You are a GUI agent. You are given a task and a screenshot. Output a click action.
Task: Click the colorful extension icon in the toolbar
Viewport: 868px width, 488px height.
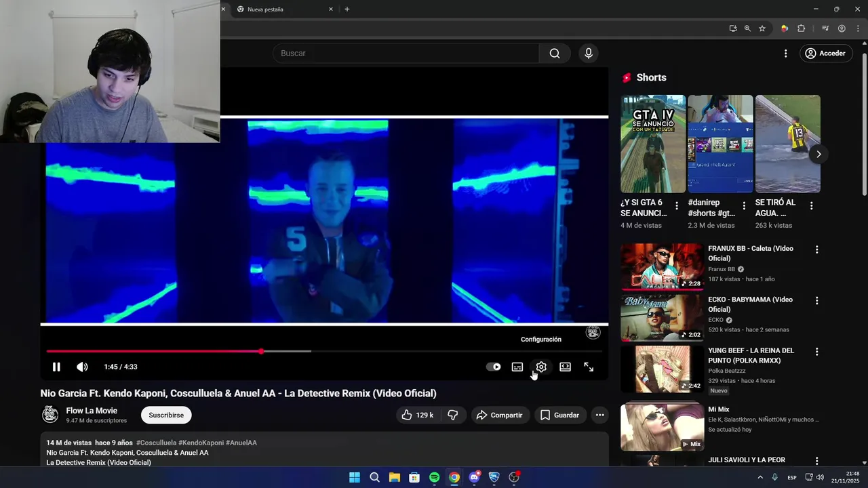785,28
